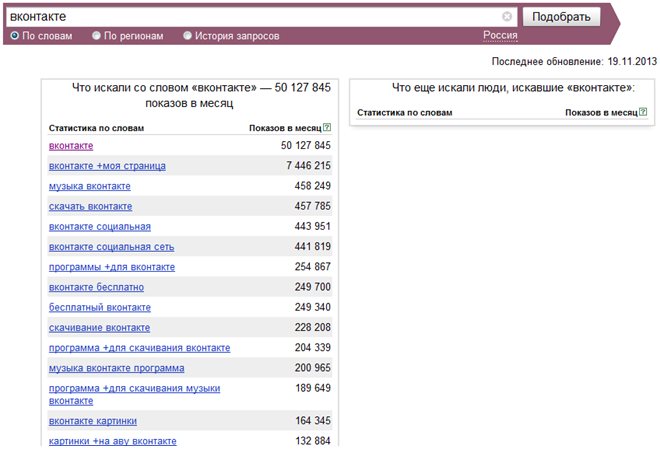Click the value '458 249'

[x=313, y=186]
